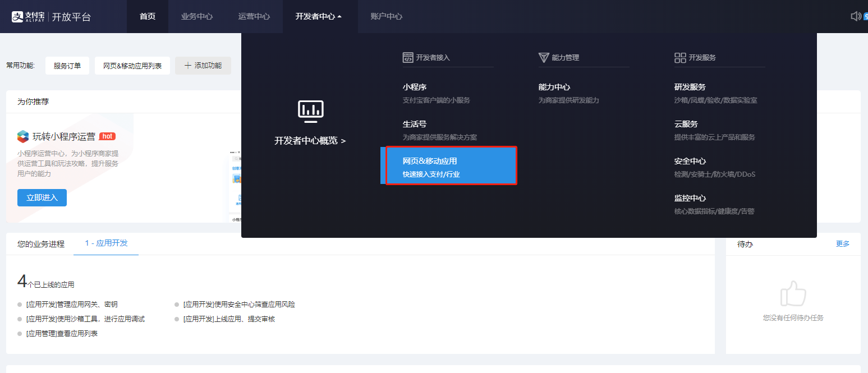Click 更多 link in 待办 panel
Screen dimensions: 868x373
point(842,244)
